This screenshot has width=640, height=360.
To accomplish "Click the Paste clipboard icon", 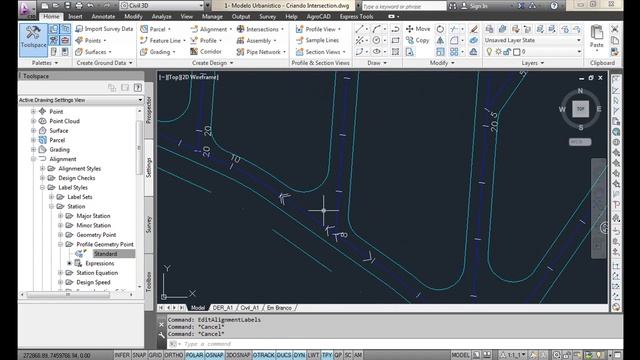I will [x=597, y=33].
